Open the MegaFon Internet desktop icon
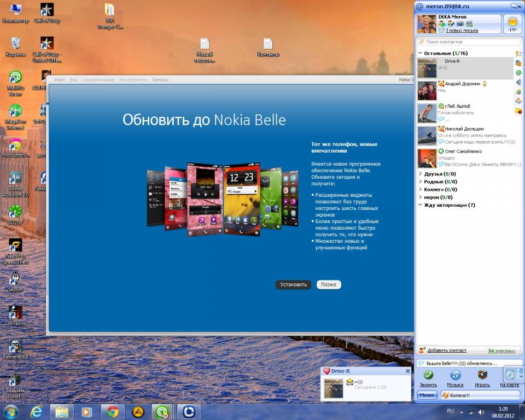 point(15,117)
